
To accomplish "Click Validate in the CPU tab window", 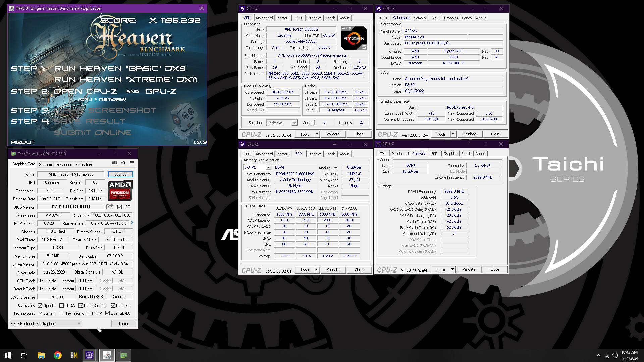I will coord(333,134).
